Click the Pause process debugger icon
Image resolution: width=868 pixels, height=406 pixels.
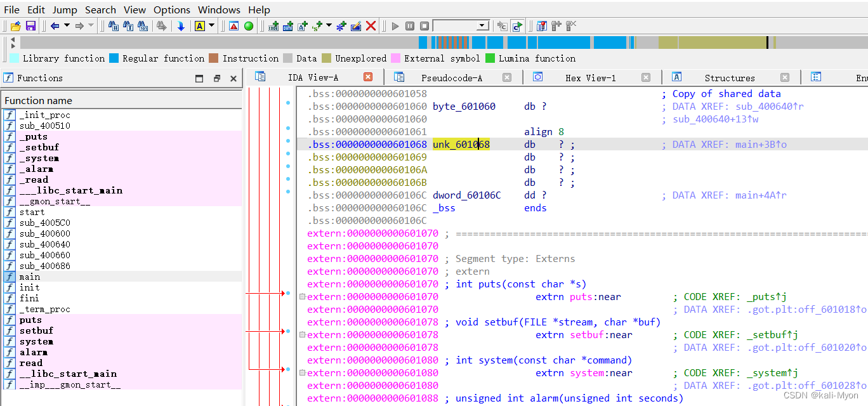(x=409, y=25)
